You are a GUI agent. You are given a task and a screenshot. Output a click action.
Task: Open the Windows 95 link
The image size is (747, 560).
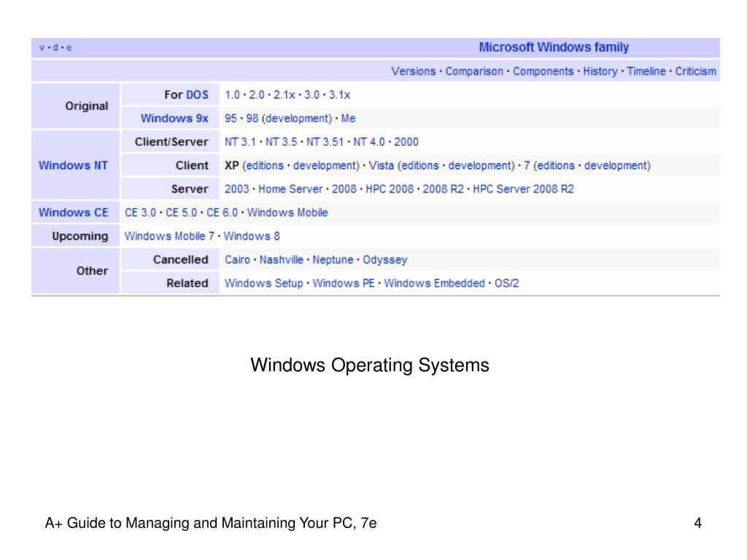pyautogui.click(x=231, y=118)
